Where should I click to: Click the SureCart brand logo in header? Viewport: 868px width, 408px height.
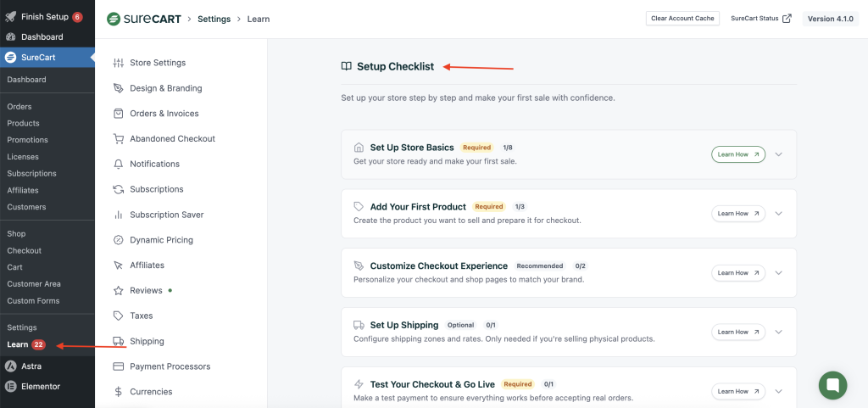[144, 19]
